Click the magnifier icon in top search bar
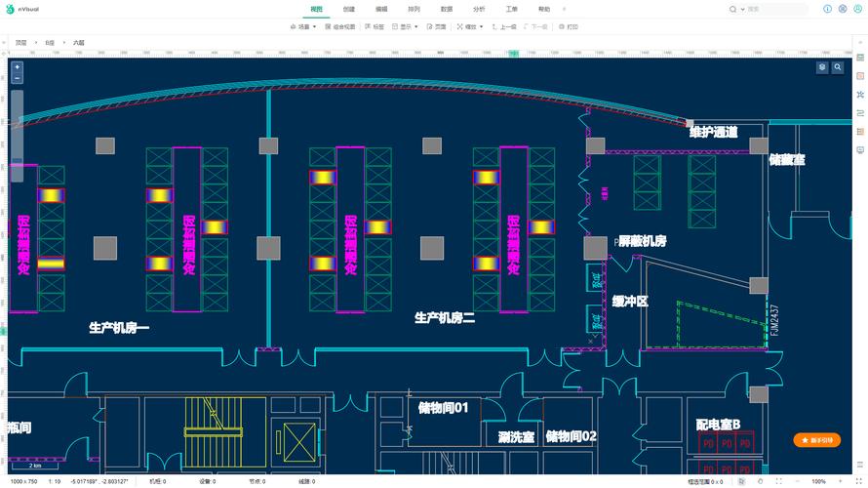 733,10
